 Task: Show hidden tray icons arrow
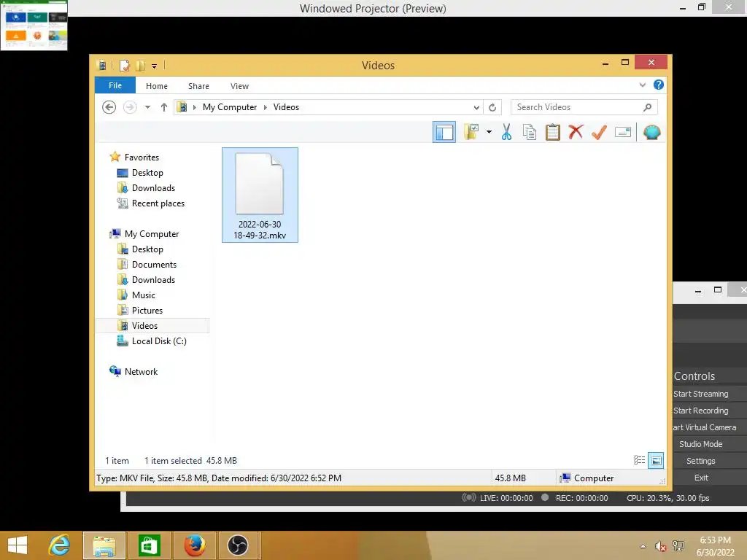coord(643,546)
